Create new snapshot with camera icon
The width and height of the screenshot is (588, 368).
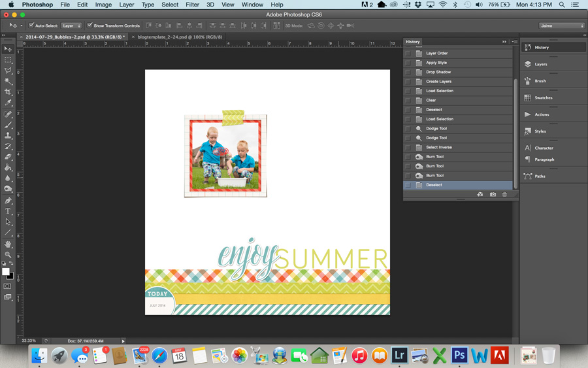click(493, 194)
